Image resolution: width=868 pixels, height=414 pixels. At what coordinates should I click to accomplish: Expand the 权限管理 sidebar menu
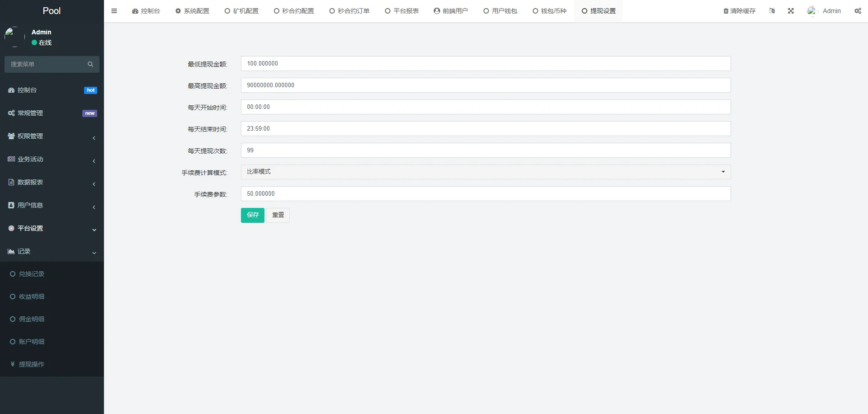click(x=52, y=136)
